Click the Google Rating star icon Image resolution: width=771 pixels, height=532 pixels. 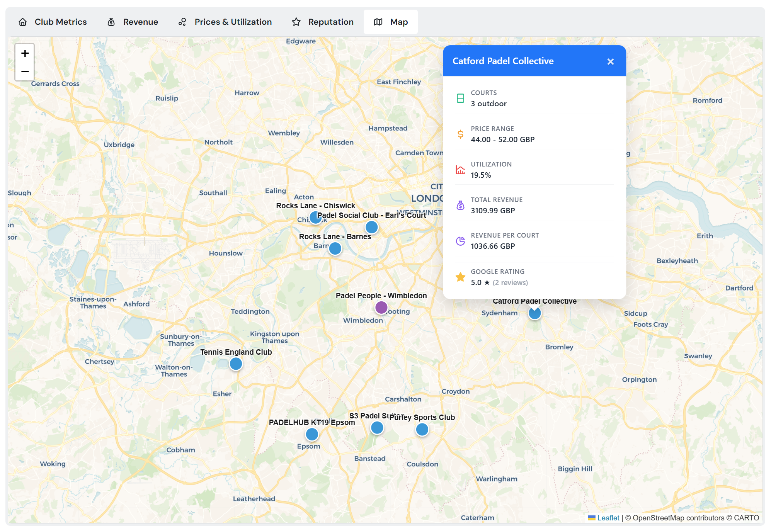(460, 277)
